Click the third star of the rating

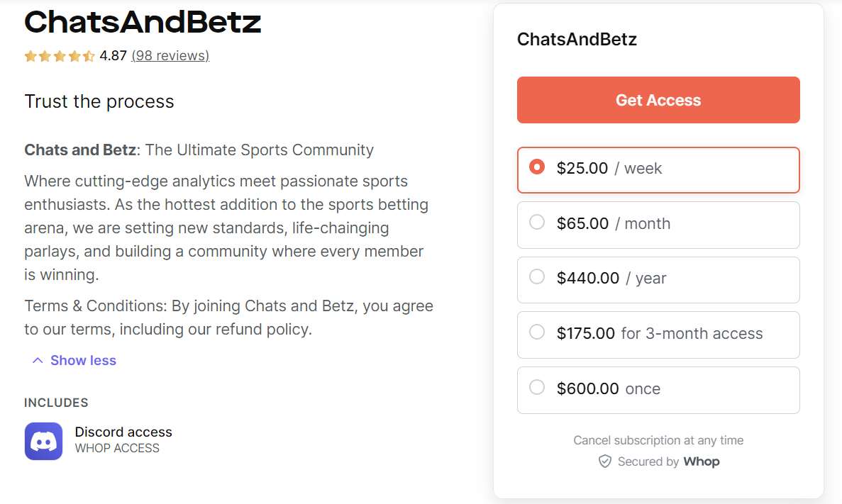(x=60, y=55)
